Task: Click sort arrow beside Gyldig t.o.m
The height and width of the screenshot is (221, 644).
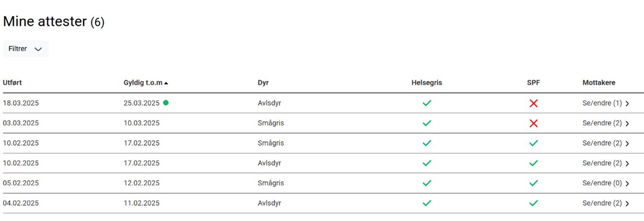Action: point(166,83)
